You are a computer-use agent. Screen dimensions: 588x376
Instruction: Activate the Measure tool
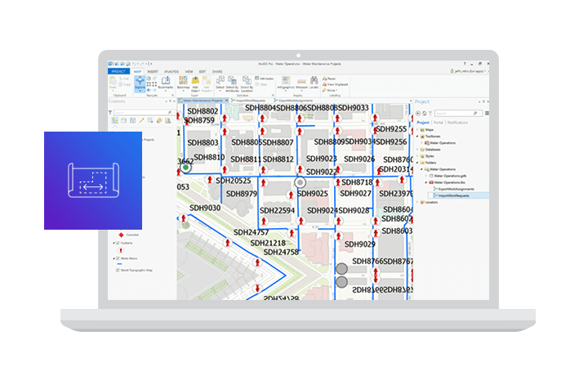point(301,83)
